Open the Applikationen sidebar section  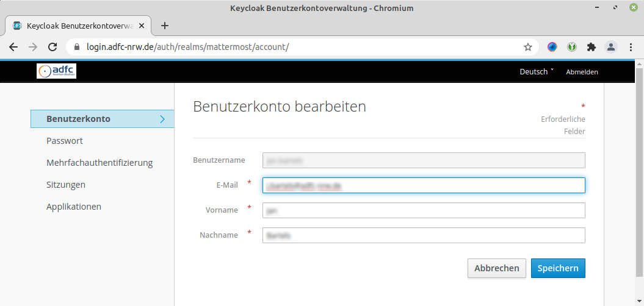[74, 206]
